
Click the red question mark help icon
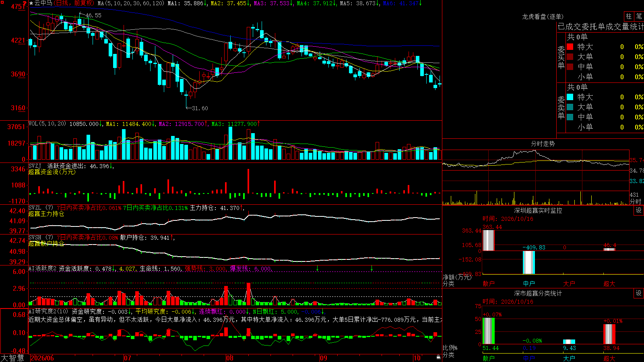click(x=25, y=4)
